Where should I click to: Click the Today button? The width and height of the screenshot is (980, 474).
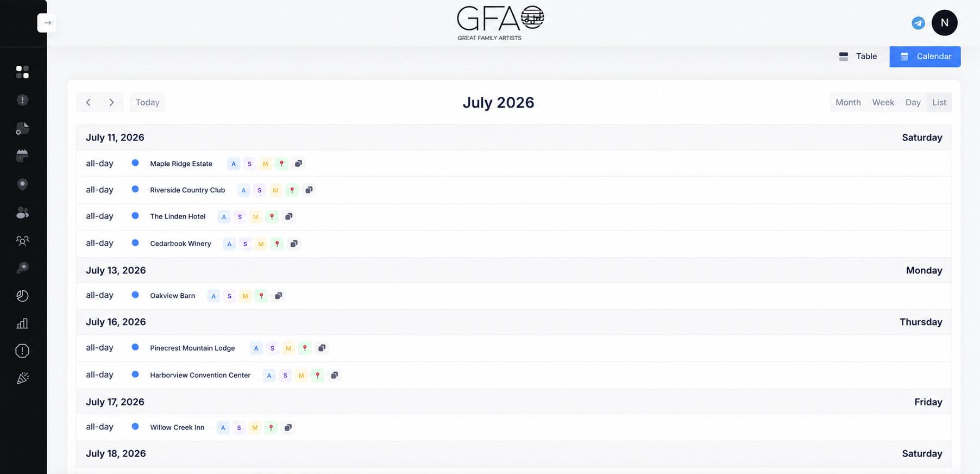147,102
